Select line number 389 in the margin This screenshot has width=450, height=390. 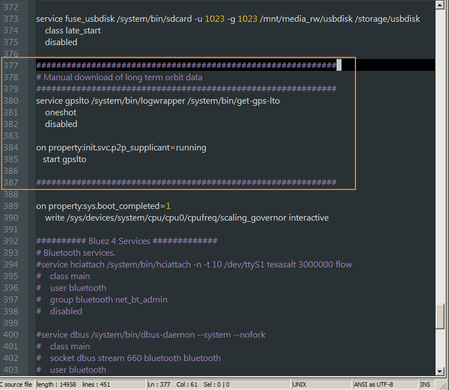pos(11,206)
